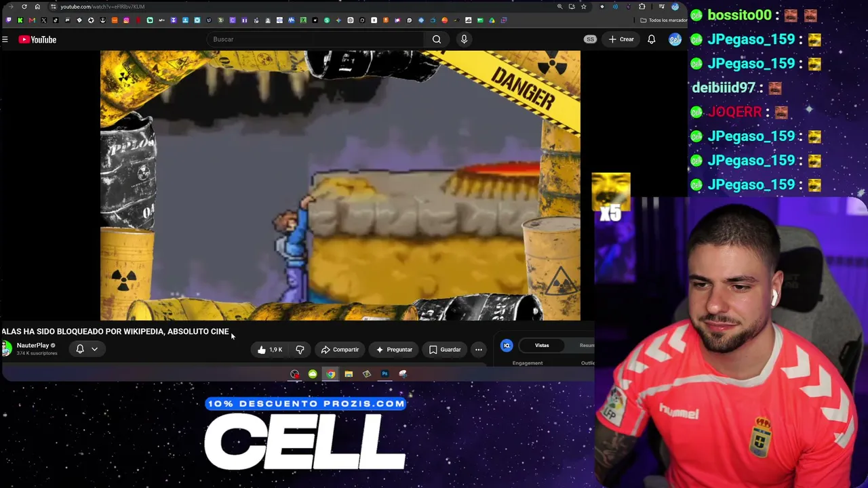The image size is (868, 488).
Task: Open the YouTube guide hamburger menu
Action: [5, 40]
